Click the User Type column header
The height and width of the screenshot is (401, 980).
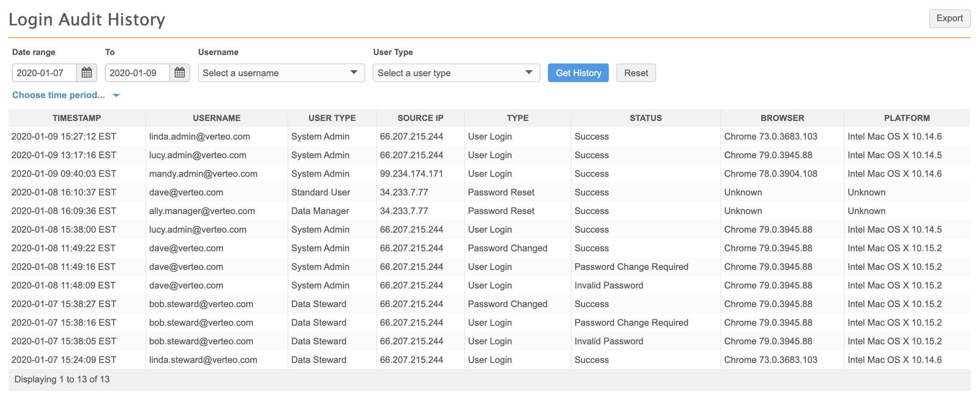click(x=332, y=118)
